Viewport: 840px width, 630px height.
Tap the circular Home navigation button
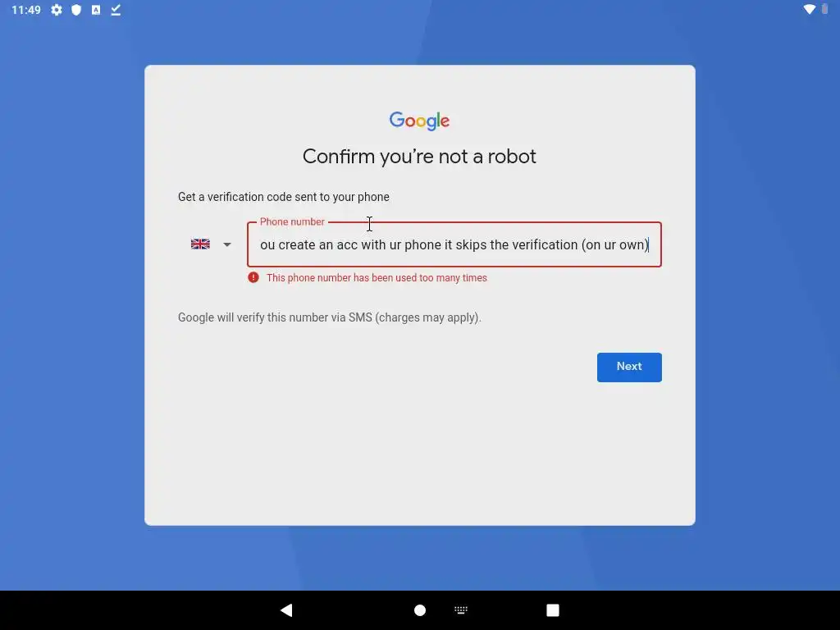click(420, 610)
